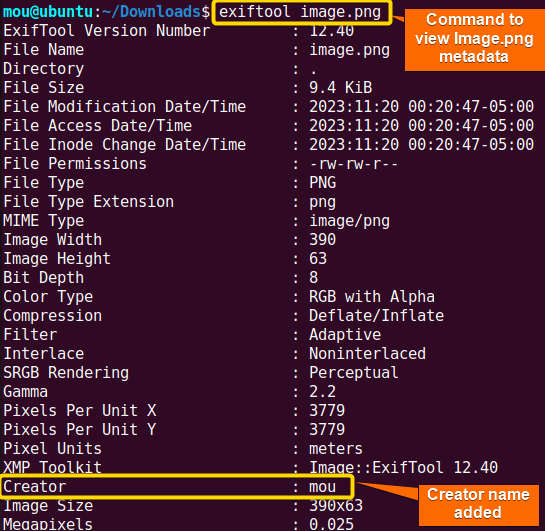Click the 'Megapixels' field label

(x=48, y=524)
